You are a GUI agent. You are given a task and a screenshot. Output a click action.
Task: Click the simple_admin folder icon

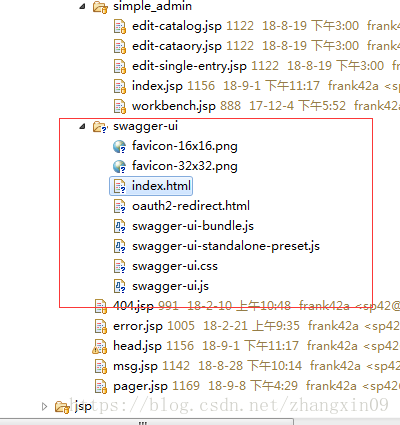(100, 7)
